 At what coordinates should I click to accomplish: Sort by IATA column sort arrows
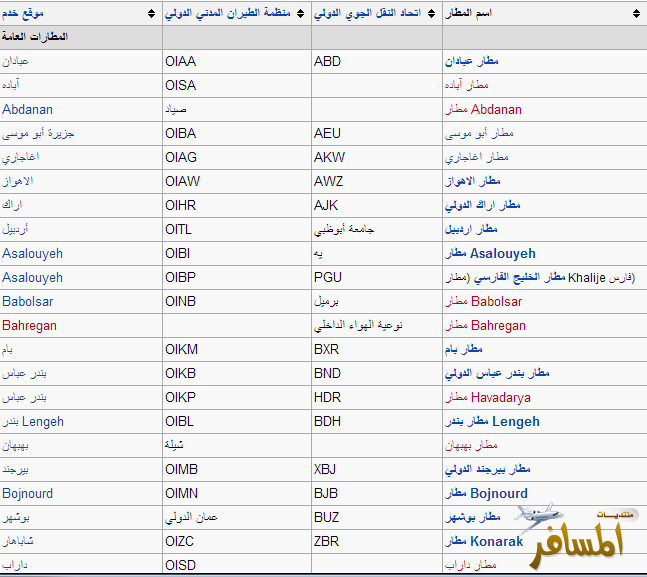431,14
